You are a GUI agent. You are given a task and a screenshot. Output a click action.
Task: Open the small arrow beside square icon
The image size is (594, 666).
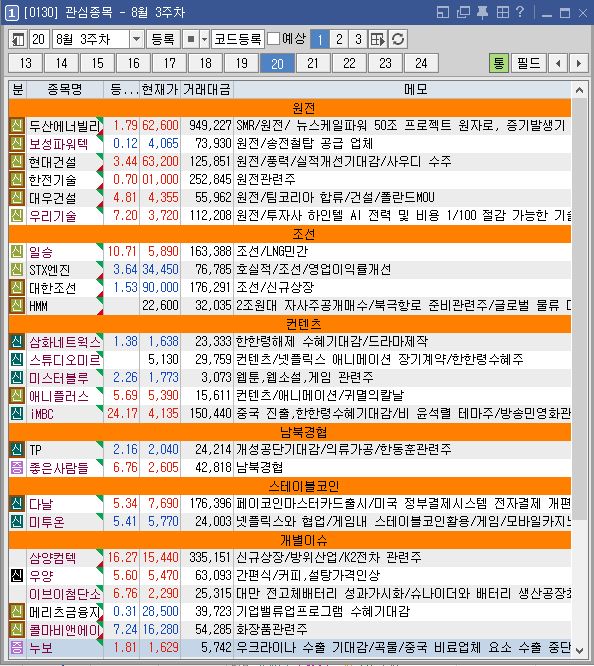(204, 40)
